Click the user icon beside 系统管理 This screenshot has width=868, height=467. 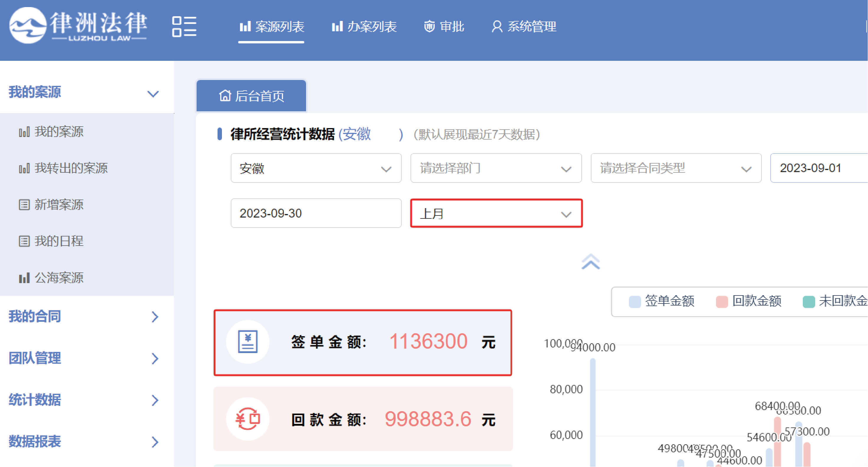coord(497,26)
